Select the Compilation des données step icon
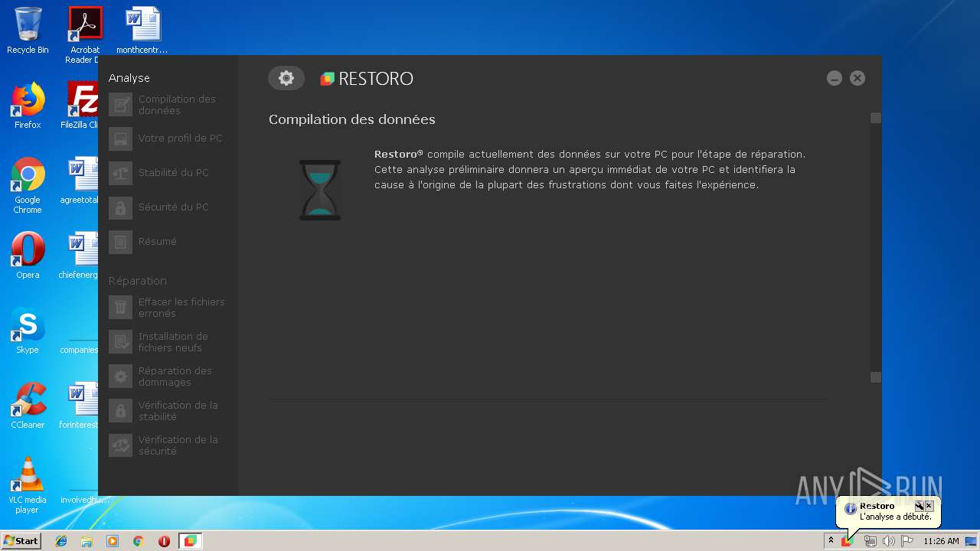980x551 pixels. [x=120, y=105]
